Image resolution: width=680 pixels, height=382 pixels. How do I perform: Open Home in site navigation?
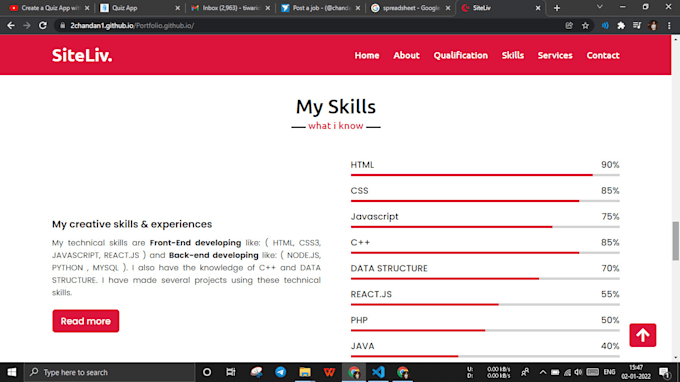pyautogui.click(x=367, y=56)
